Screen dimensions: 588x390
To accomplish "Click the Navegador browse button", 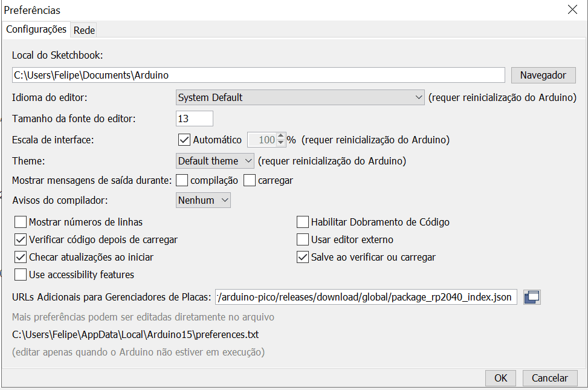I will click(x=543, y=75).
